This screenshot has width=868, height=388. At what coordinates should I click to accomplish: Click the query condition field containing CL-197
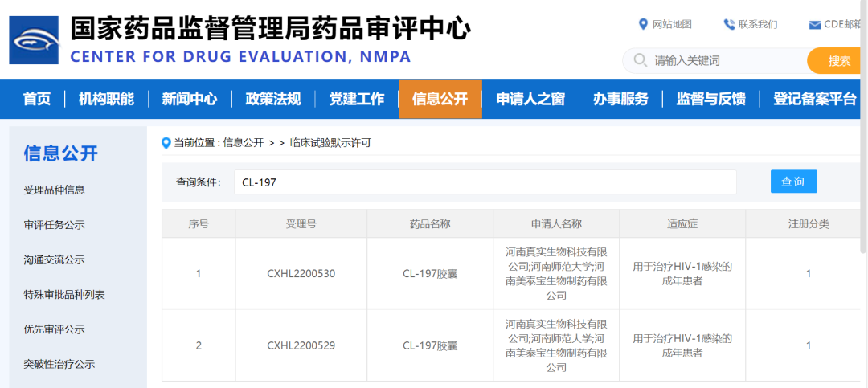point(485,182)
